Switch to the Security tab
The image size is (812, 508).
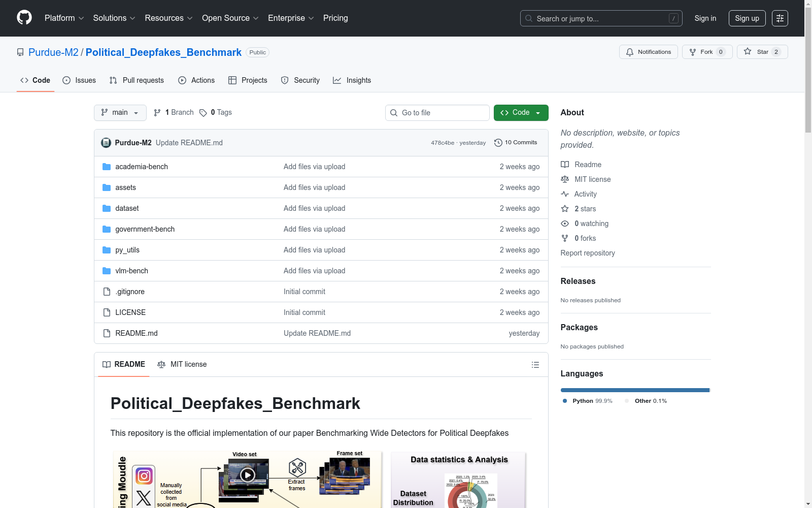(x=300, y=80)
